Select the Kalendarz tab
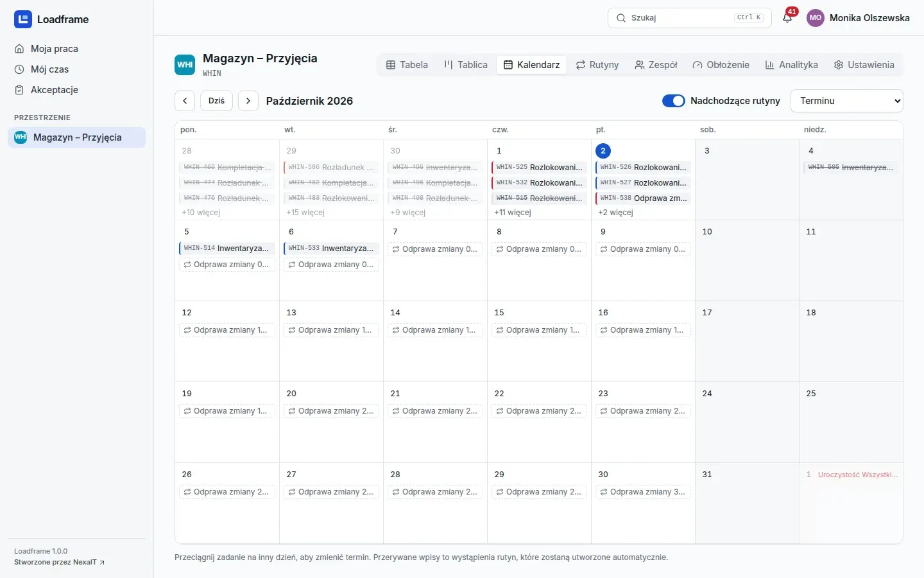Image resolution: width=924 pixels, height=578 pixels. 531,65
